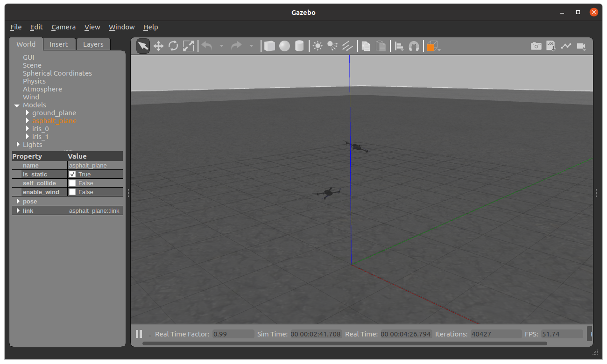Viewport: 607px width, 364px height.
Task: Toggle the enable_wind checkbox
Action: [72, 192]
